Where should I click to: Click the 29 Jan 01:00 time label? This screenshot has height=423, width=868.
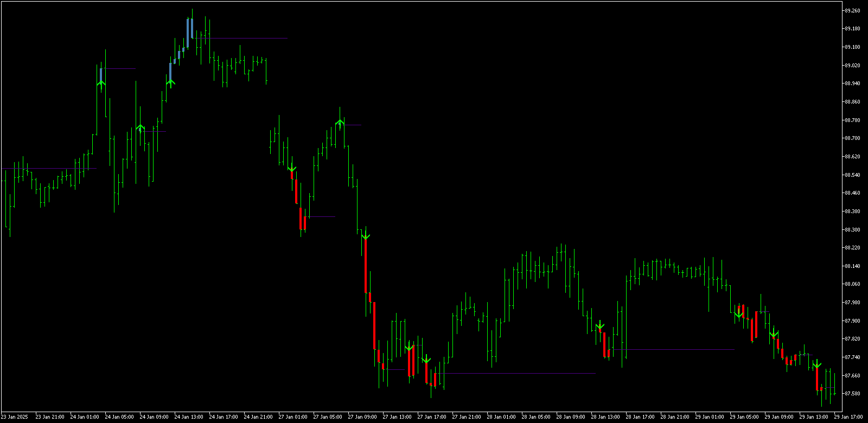[710, 417]
